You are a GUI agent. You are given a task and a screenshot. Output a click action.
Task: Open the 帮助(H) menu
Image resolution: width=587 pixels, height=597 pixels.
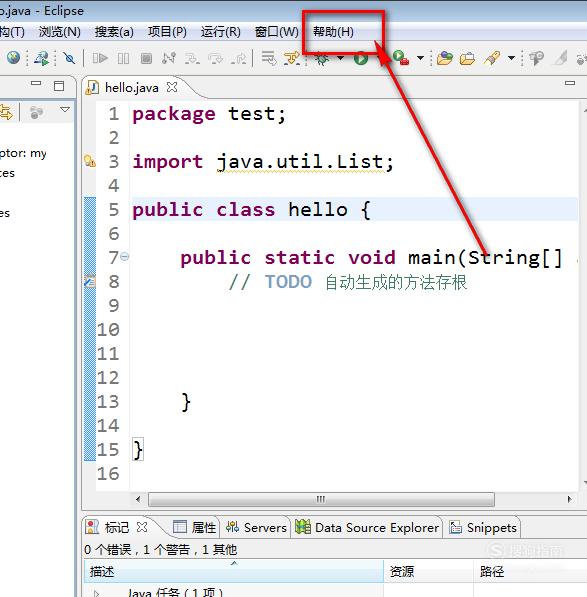pyautogui.click(x=333, y=32)
